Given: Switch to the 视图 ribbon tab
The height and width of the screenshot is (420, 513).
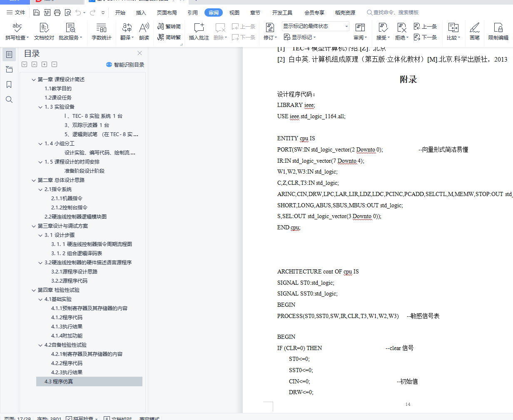Looking at the screenshot, I should [x=234, y=12].
